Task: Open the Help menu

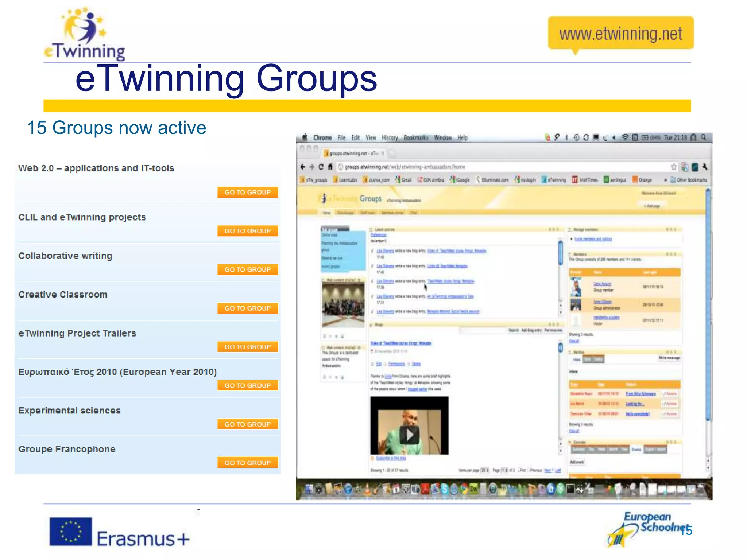Action: (462, 137)
